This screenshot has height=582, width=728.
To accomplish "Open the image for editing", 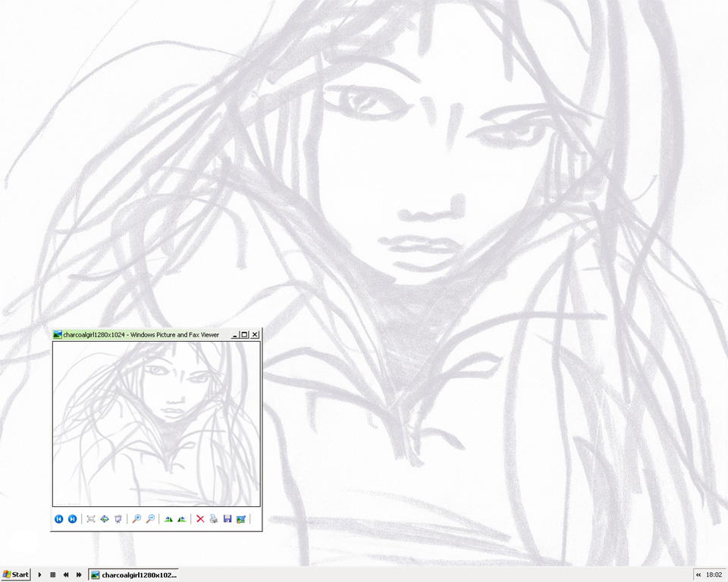I will [x=241, y=519].
